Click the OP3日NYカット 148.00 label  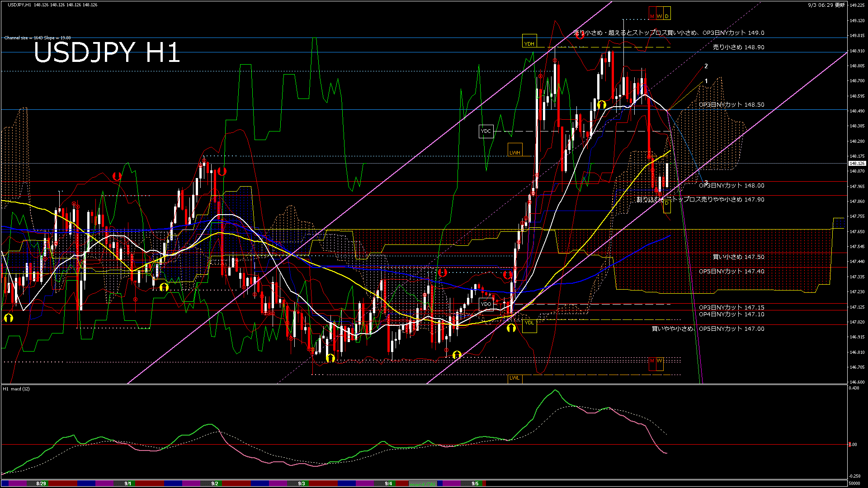click(x=731, y=185)
